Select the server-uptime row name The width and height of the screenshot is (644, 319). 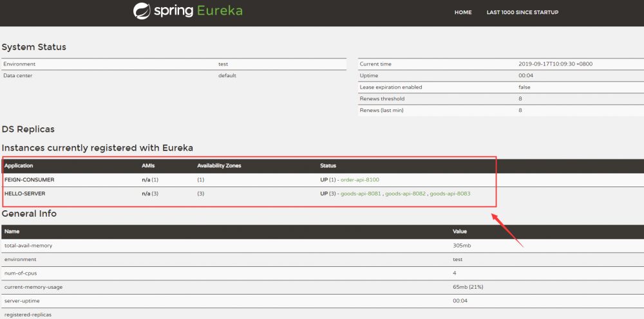[21, 301]
